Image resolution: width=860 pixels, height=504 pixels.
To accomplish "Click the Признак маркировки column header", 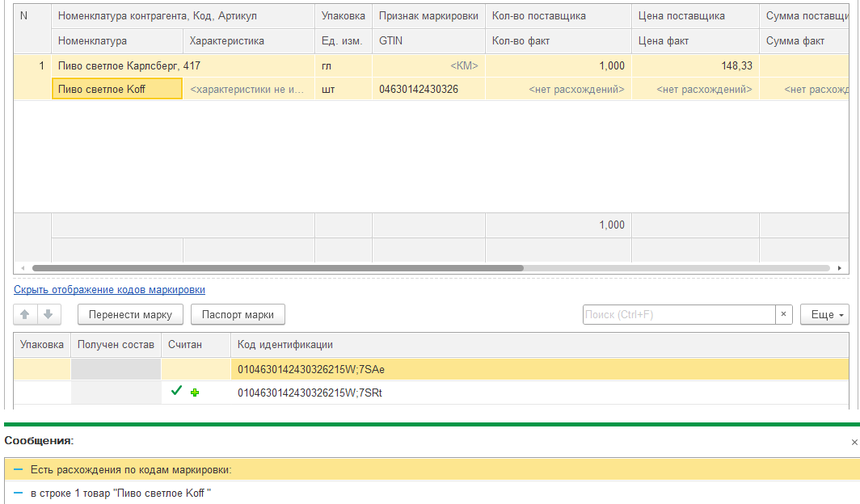I will click(428, 15).
